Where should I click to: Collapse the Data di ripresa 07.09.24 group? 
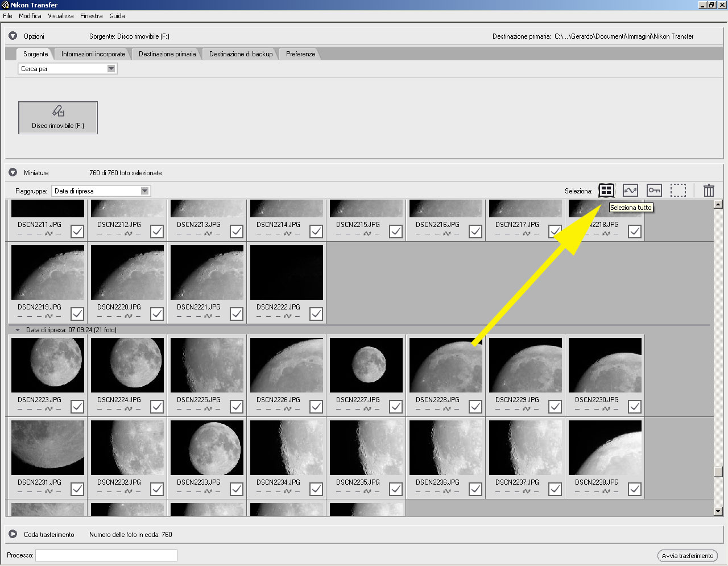click(18, 330)
